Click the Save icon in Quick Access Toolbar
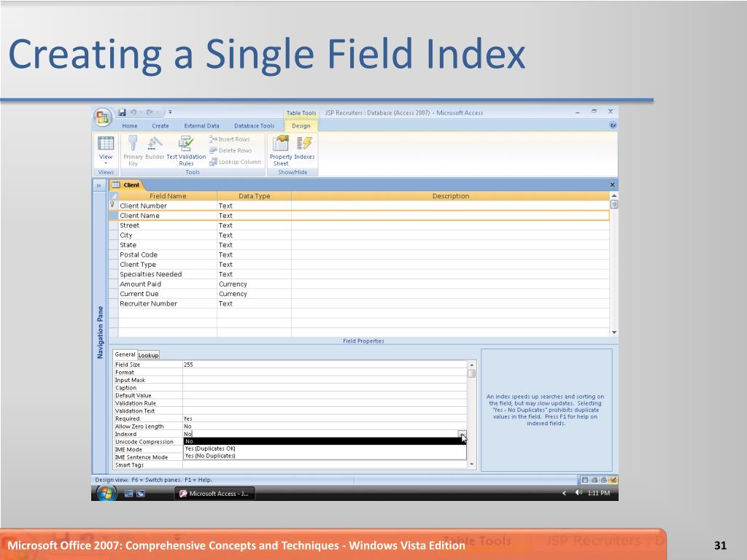The height and width of the screenshot is (560, 747). [x=122, y=112]
